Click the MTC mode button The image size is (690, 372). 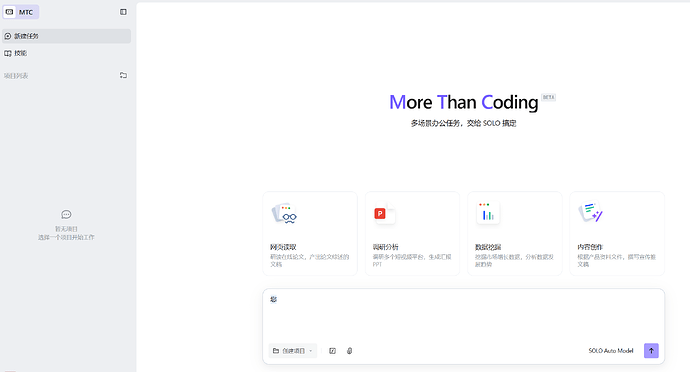pyautogui.click(x=21, y=12)
